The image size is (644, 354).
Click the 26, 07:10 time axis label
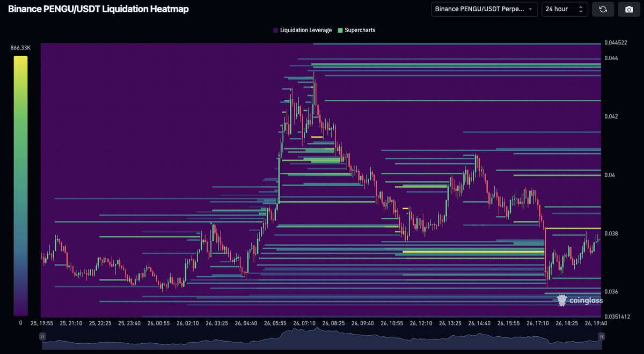pos(305,323)
